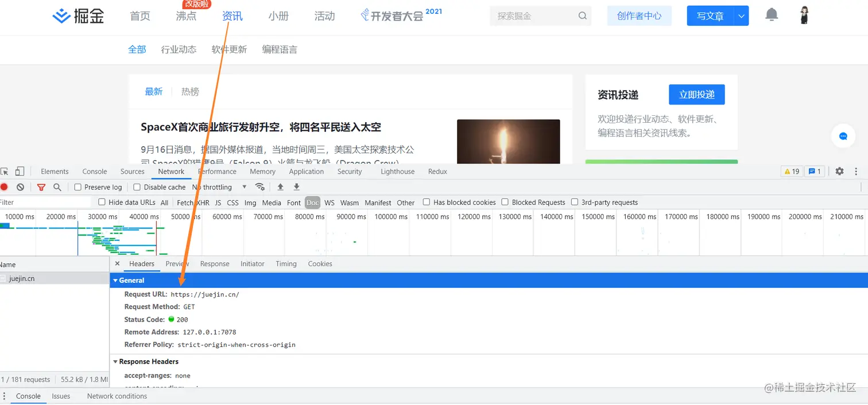The height and width of the screenshot is (405, 868).
Task: Close the request details pane X
Action: tap(118, 264)
